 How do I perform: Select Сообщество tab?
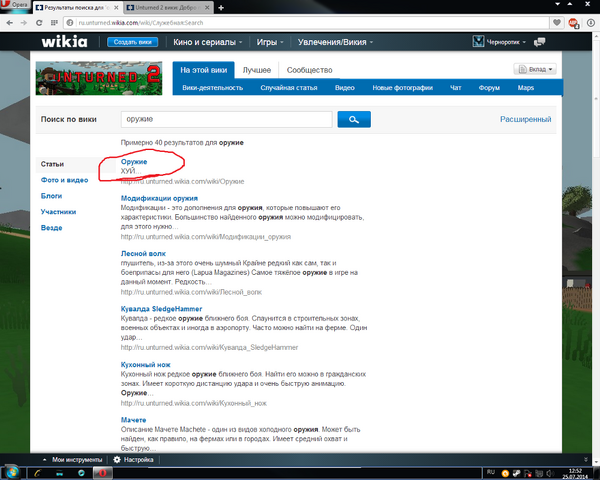[309, 70]
